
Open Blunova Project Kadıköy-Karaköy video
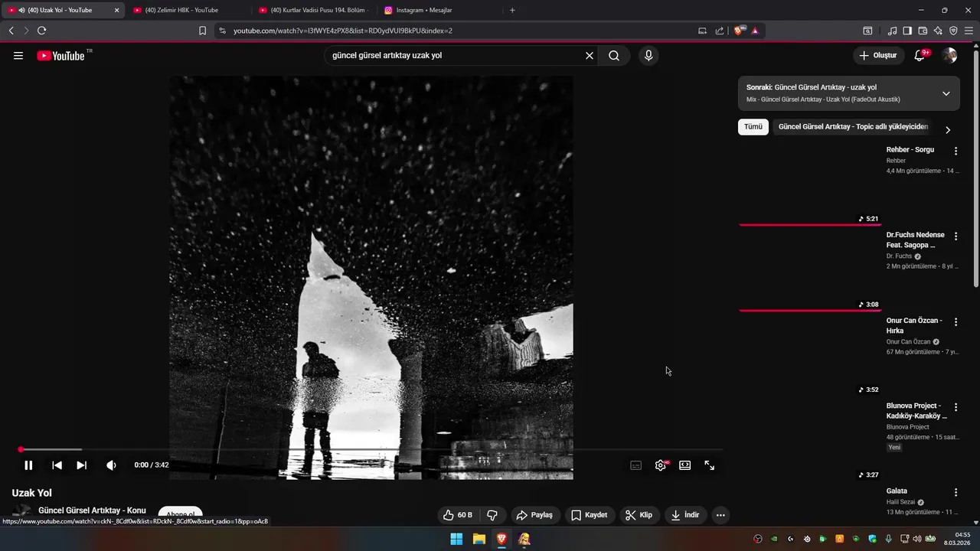(916, 411)
